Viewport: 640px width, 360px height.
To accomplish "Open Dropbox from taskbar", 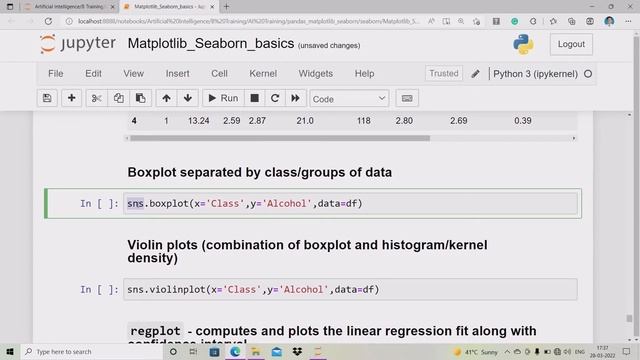I will (x=297, y=351).
